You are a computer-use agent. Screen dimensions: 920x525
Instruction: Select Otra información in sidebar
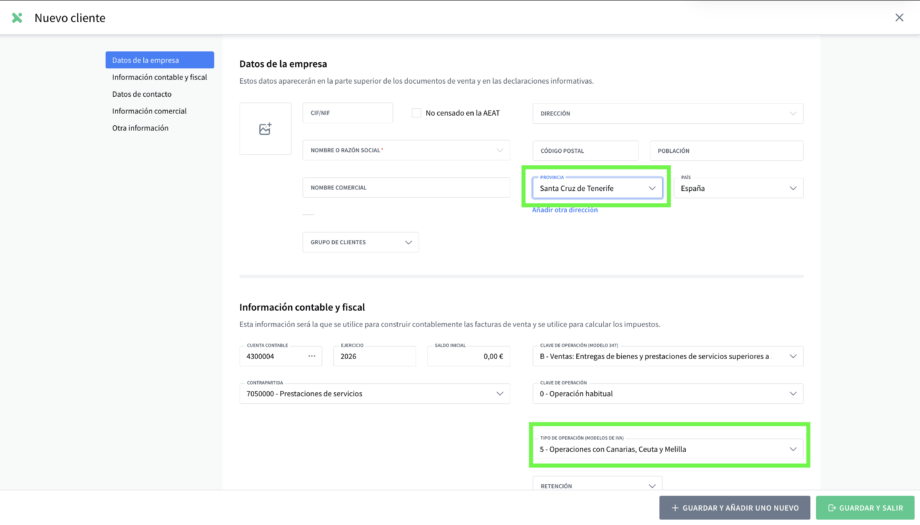click(x=140, y=128)
